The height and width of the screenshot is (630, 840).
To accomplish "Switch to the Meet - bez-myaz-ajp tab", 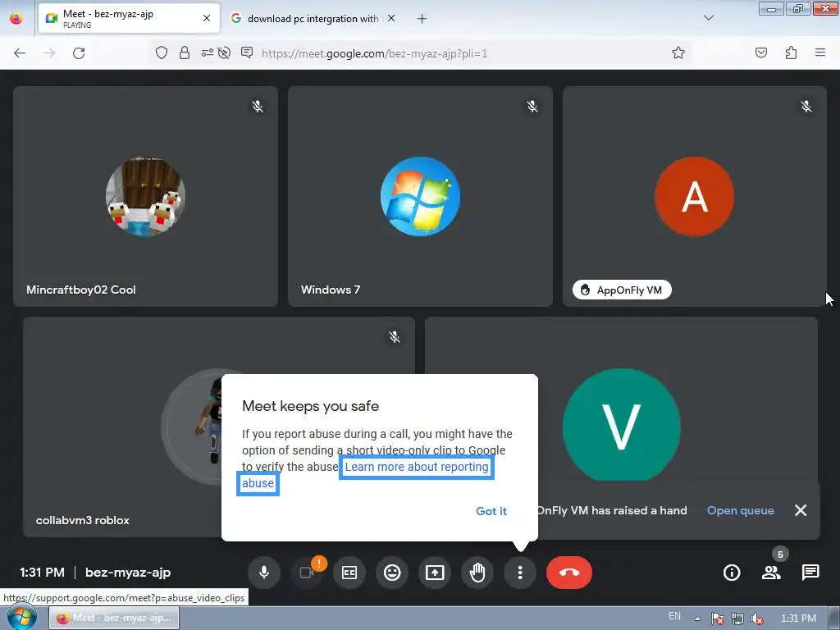I will pos(129,18).
